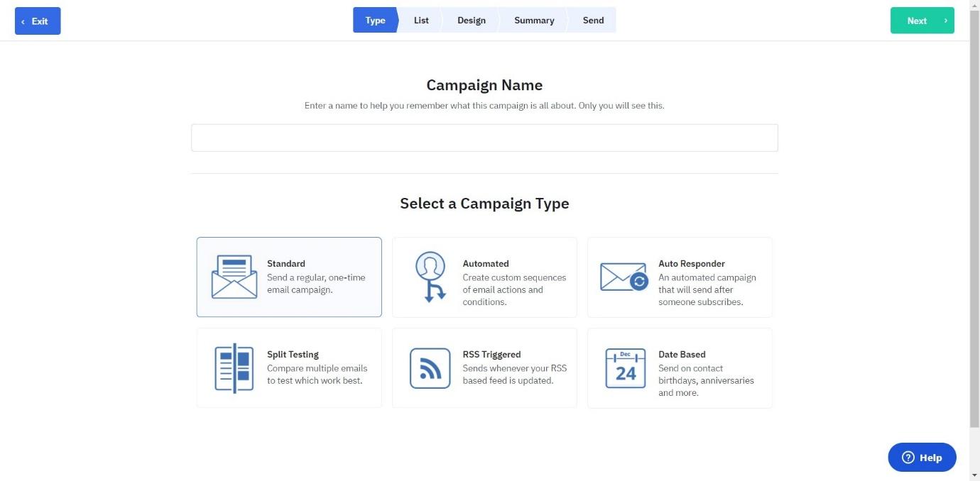Open the Summary step tab

[534, 20]
